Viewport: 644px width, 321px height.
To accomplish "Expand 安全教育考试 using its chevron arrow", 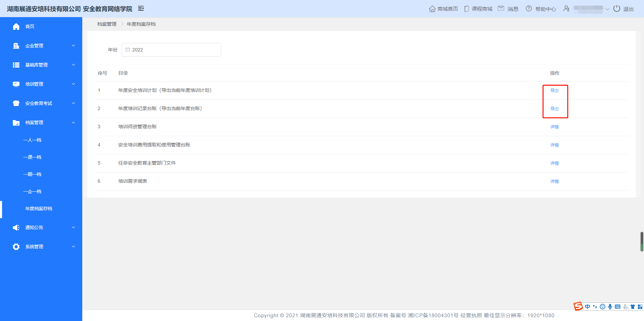I will coord(73,103).
